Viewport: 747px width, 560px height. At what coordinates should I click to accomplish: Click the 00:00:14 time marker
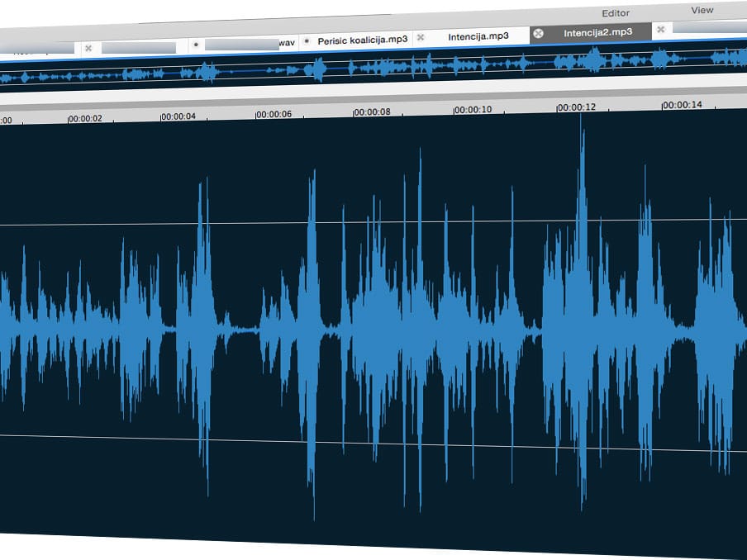coord(683,105)
